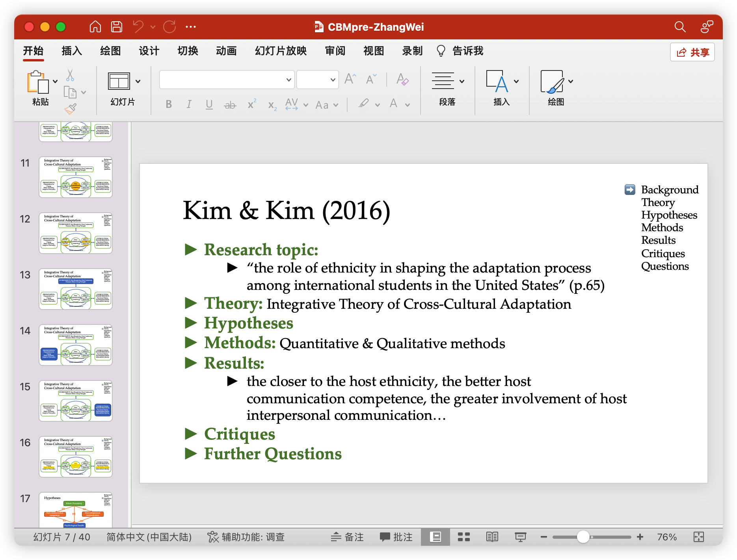Activate the Format Painter brush icon
Screen dimensions: 737x560
(70, 109)
